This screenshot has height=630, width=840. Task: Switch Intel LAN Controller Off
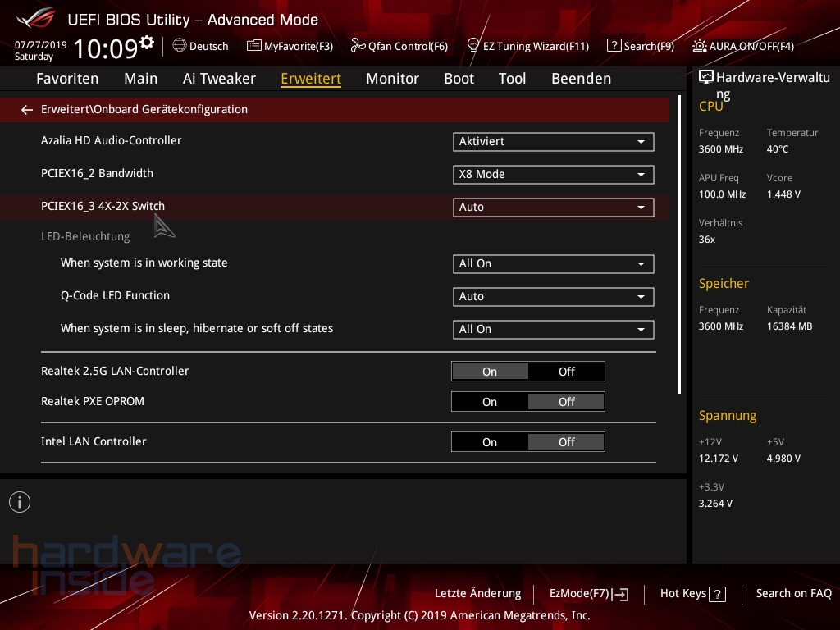pyautogui.click(x=566, y=442)
